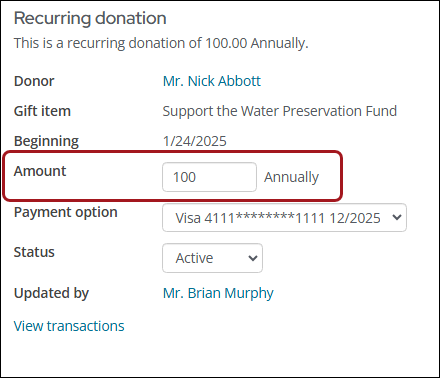Click the Recurring donation heading
Image resolution: width=440 pixels, height=378 pixels.
[x=90, y=18]
